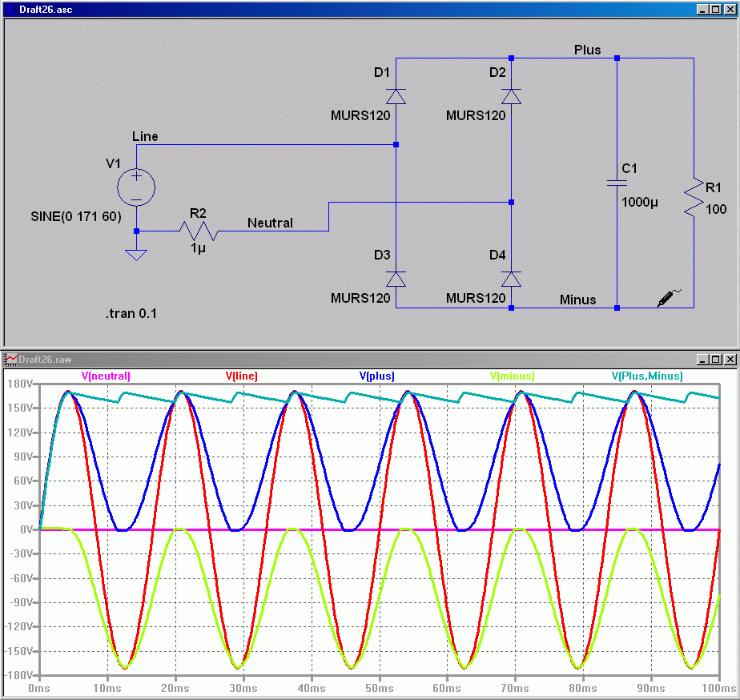Screen dimensions: 740x700
Task: Click the .tran 0.1 simulation directive
Action: click(x=131, y=314)
